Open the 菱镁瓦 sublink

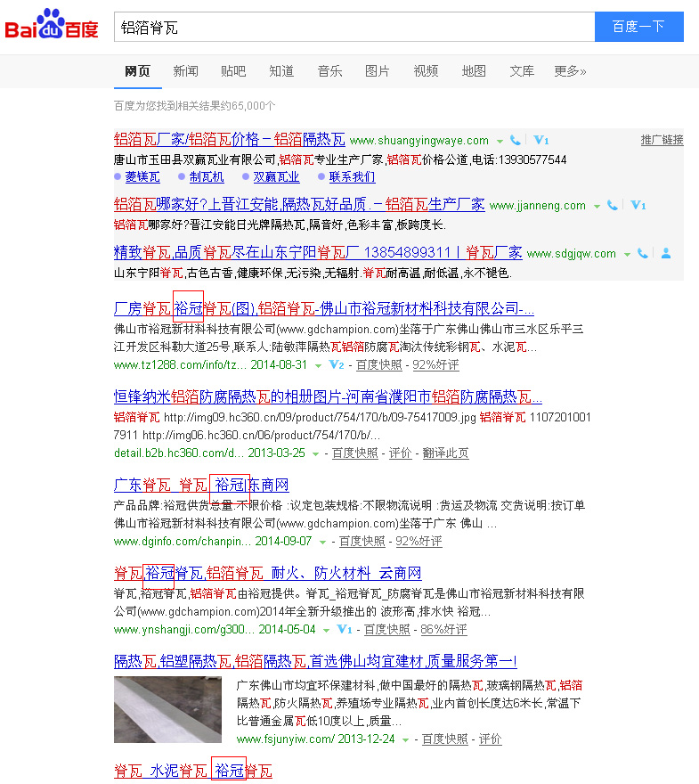142,177
